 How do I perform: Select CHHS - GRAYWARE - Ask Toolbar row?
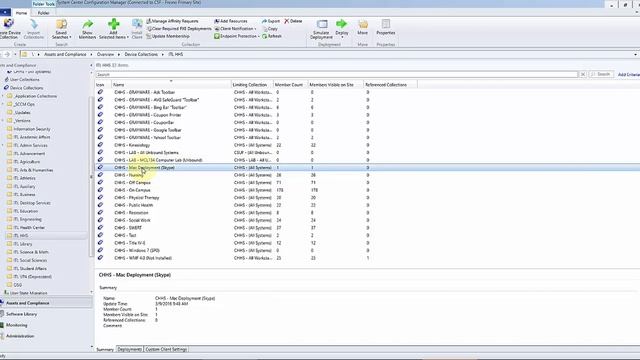[x=367, y=92]
